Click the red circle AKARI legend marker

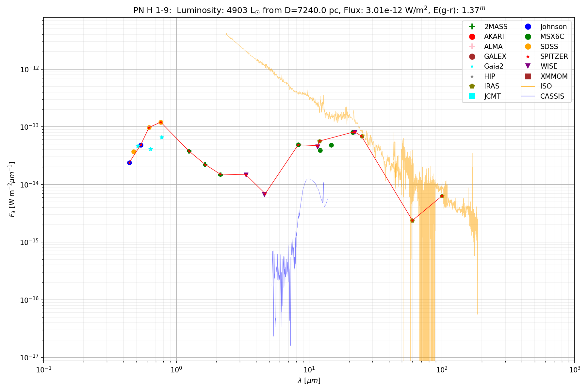(x=472, y=37)
